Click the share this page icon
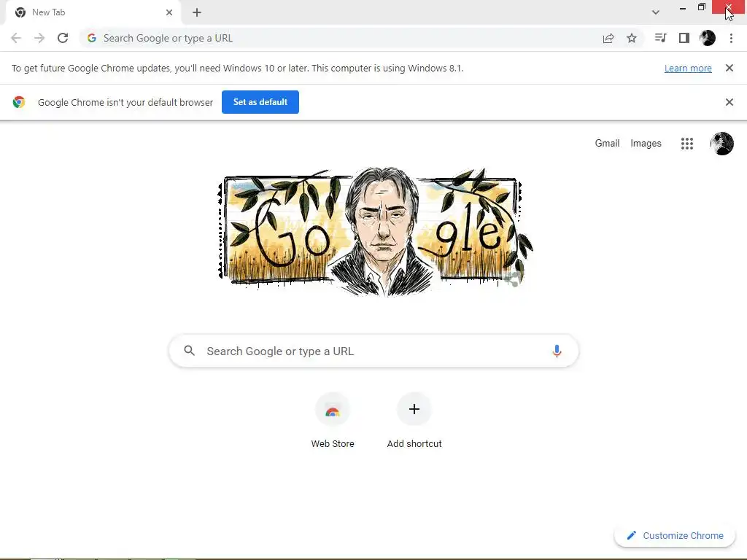This screenshot has height=560, width=747. tap(608, 38)
